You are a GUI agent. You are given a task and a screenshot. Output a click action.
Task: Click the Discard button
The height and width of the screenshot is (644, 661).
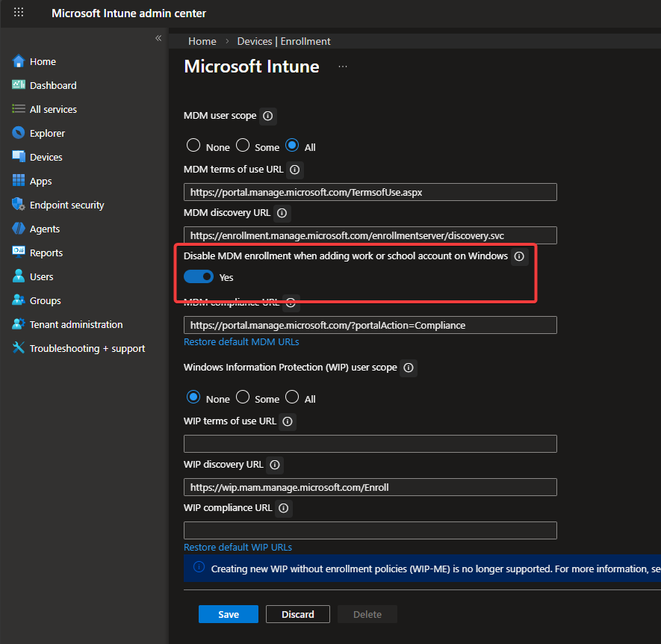pyautogui.click(x=297, y=614)
